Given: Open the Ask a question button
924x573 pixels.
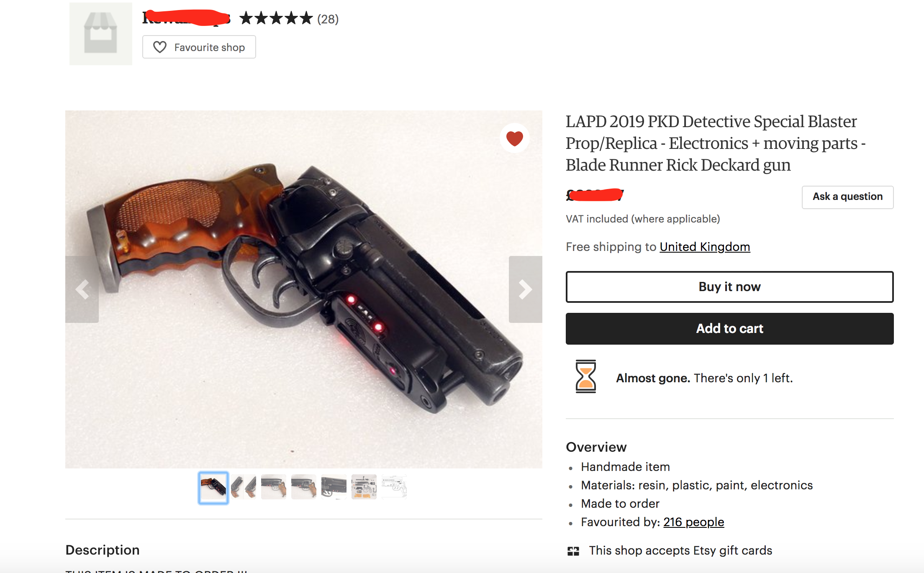Looking at the screenshot, I should [847, 197].
